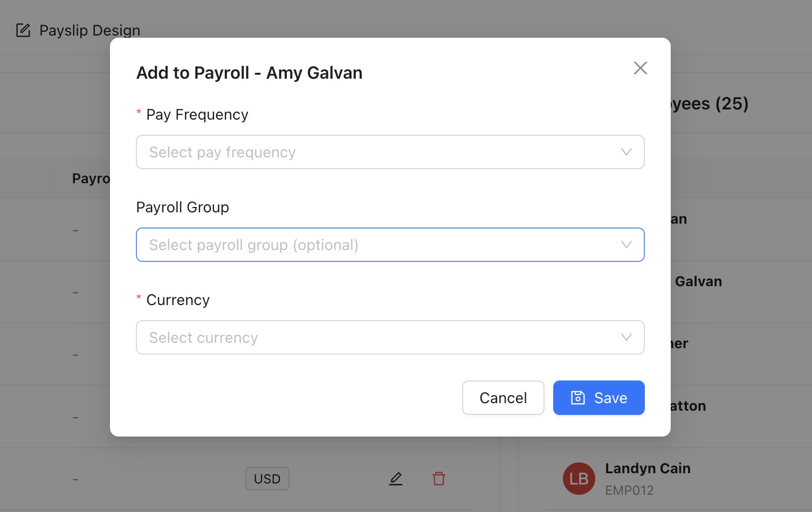Click the Pay Frequency chevron arrow
The width and height of the screenshot is (812, 512).
(x=626, y=152)
